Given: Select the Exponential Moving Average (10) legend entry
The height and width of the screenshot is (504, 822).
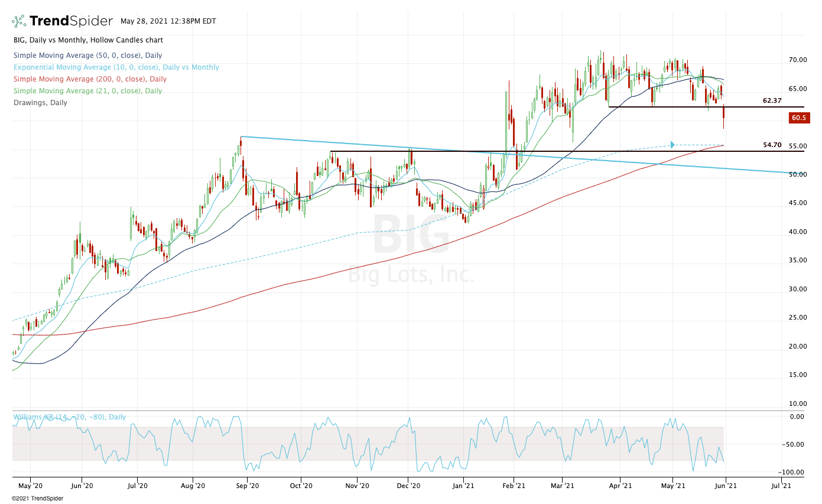Looking at the screenshot, I should point(116,67).
